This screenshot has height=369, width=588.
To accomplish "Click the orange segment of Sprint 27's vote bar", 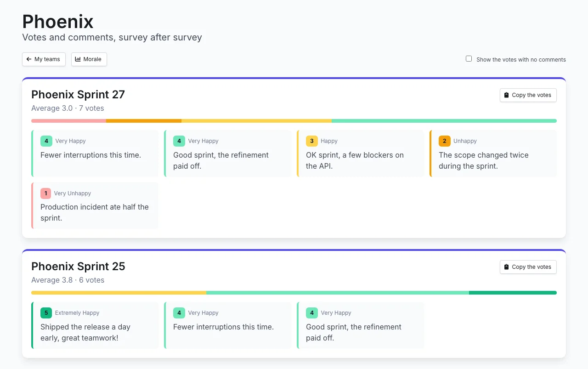I will coord(144,121).
